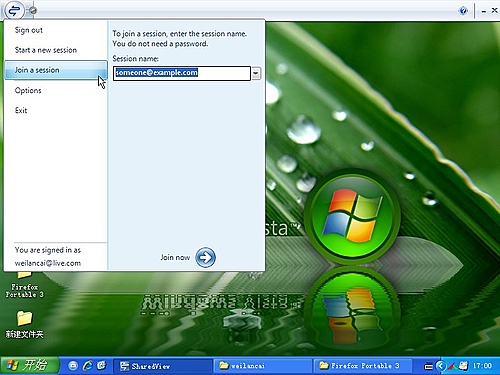Click the Session name input field
The height and width of the screenshot is (375, 500).
coord(182,73)
